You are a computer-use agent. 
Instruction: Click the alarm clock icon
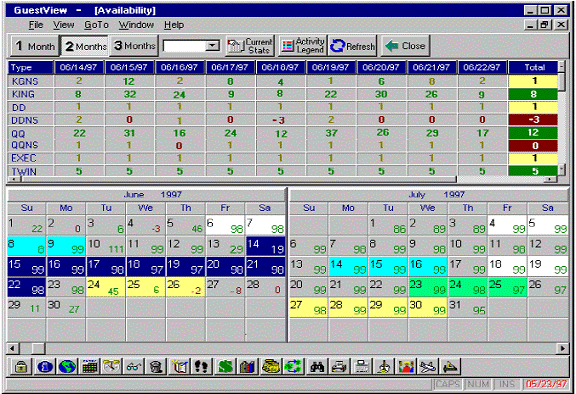point(112,366)
